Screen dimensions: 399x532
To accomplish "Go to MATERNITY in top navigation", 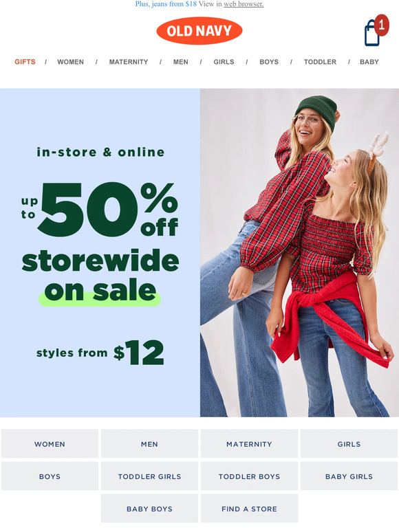I will 129,62.
